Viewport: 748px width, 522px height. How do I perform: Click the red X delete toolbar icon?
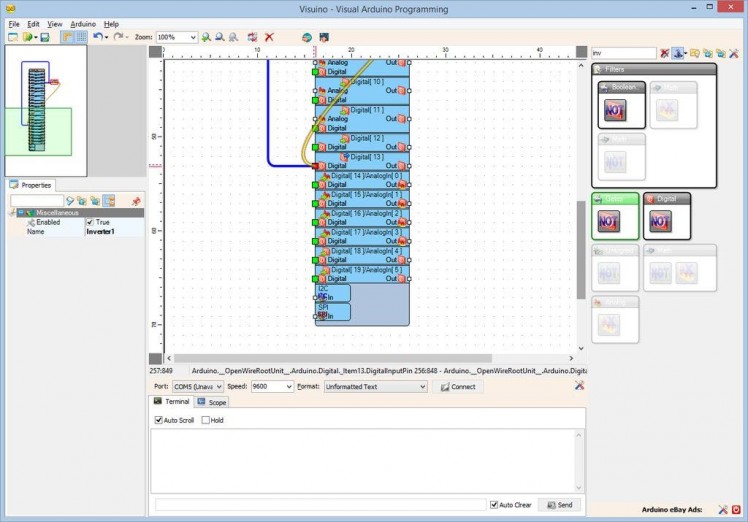click(x=269, y=37)
